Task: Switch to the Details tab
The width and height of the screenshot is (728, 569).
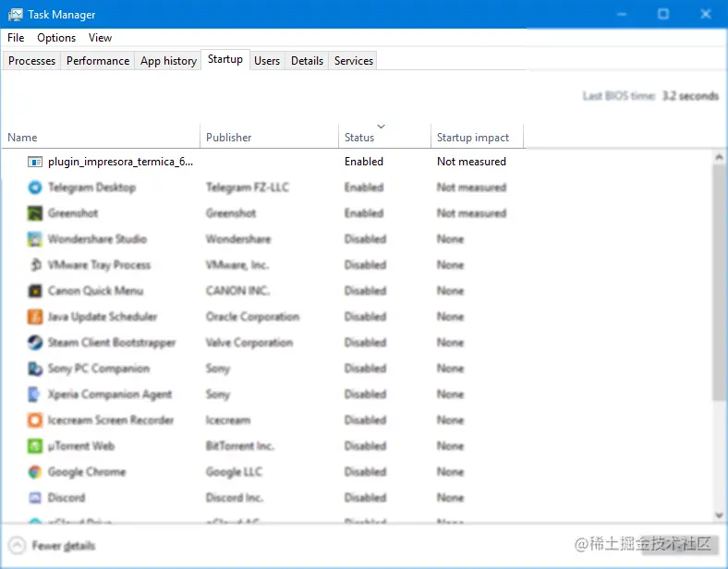Action: pyautogui.click(x=307, y=61)
